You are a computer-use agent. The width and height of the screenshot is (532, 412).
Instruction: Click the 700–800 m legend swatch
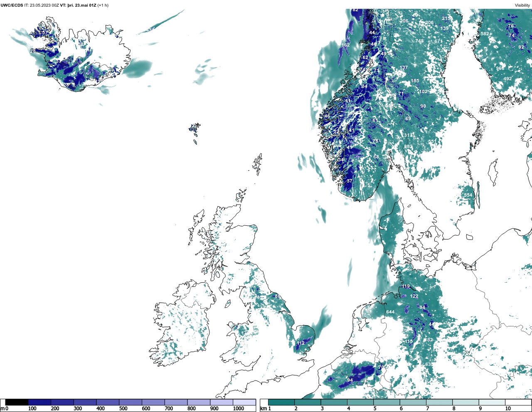pyautogui.click(x=176, y=402)
